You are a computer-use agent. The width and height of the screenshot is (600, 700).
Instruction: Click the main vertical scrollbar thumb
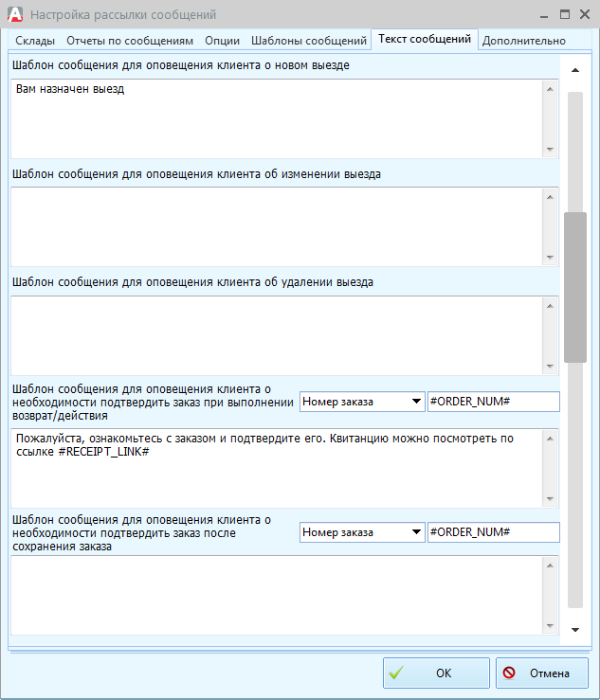coord(574,287)
